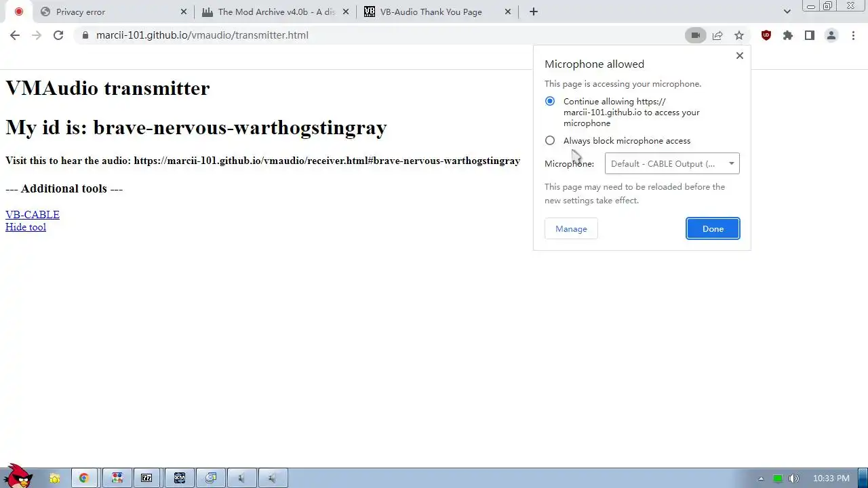Image resolution: width=868 pixels, height=488 pixels.
Task: Select Continue allowing microphone access
Action: tap(550, 101)
